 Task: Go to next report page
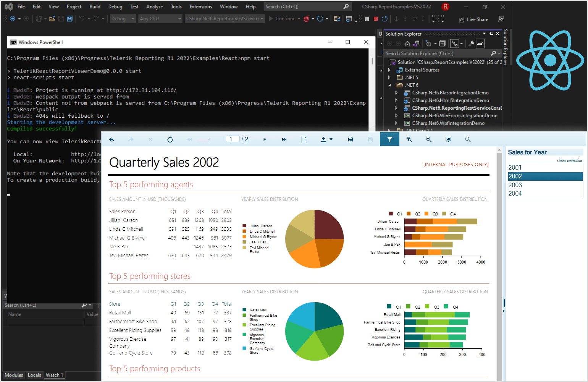264,139
